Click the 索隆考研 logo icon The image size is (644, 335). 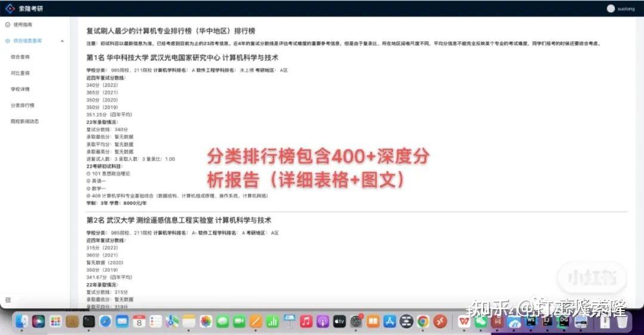point(10,8)
